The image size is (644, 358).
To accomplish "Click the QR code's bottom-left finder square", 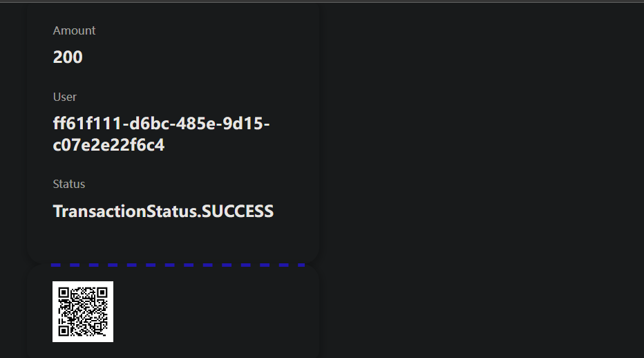I will click(64, 330).
